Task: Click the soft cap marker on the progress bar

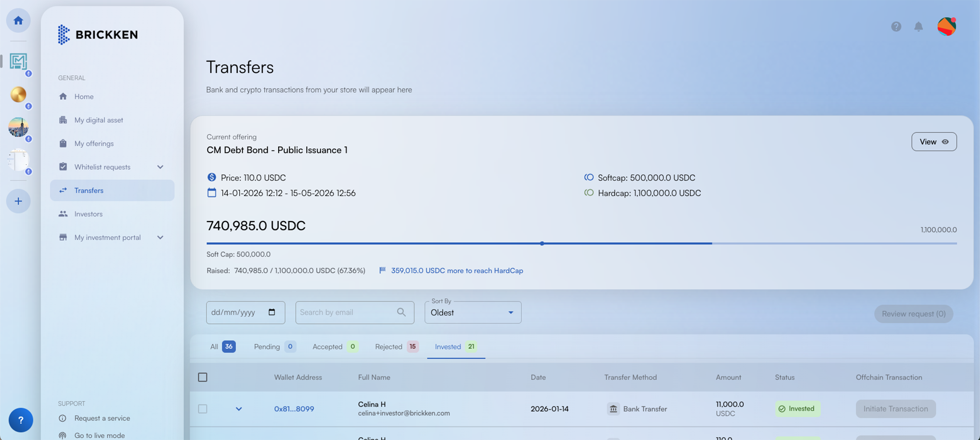Action: [542, 243]
